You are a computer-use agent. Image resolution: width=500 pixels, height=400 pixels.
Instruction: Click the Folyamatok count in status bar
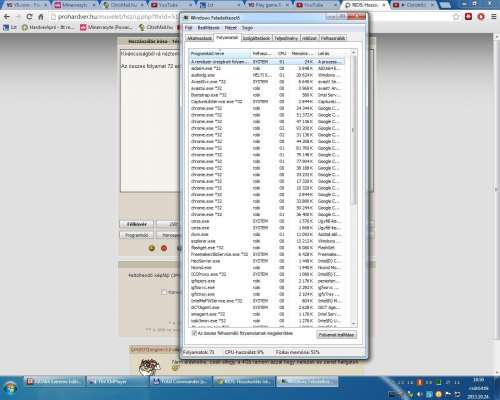tap(198, 352)
